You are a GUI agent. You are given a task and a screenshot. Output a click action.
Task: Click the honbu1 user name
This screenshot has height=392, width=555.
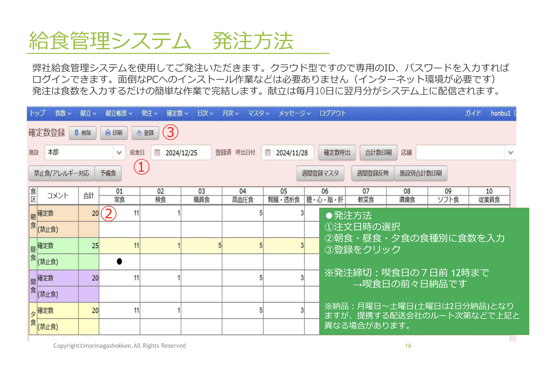[500, 113]
